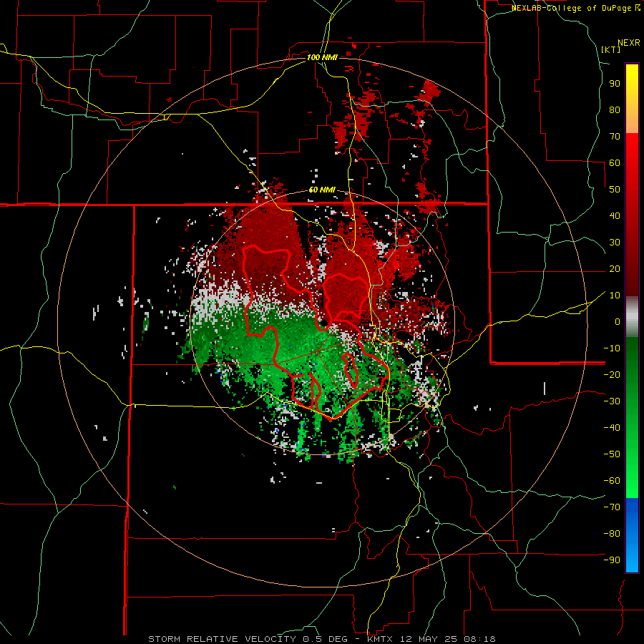The image size is (644, 644).
Task: Click the [KT] units label
Action: pos(611,49)
